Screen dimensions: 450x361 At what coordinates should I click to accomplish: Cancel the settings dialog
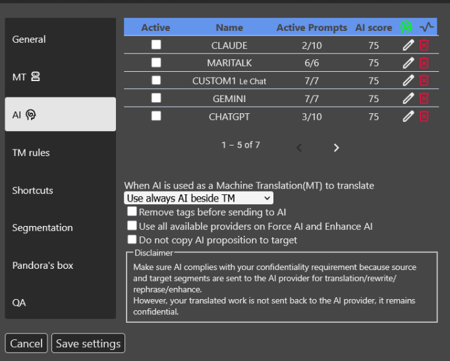[x=26, y=343]
